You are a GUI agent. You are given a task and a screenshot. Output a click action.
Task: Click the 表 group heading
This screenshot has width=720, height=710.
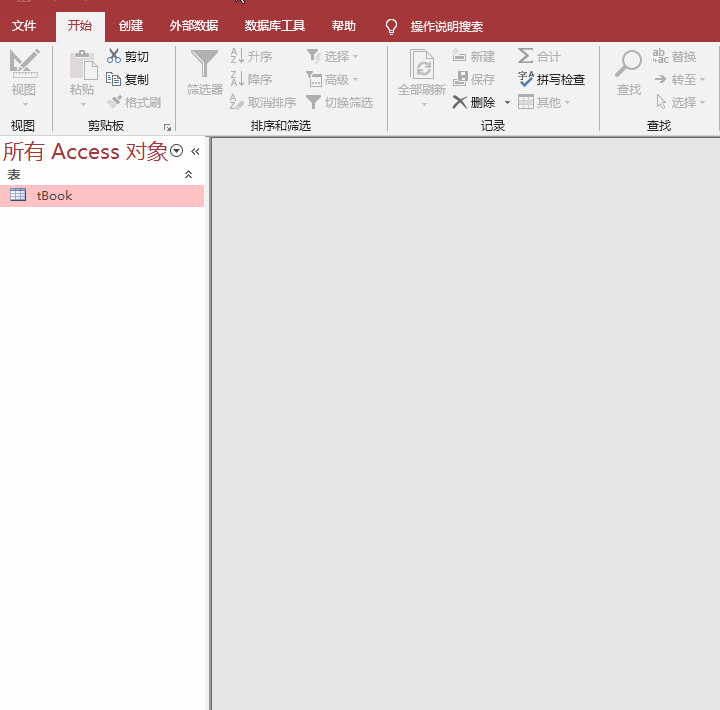click(14, 174)
